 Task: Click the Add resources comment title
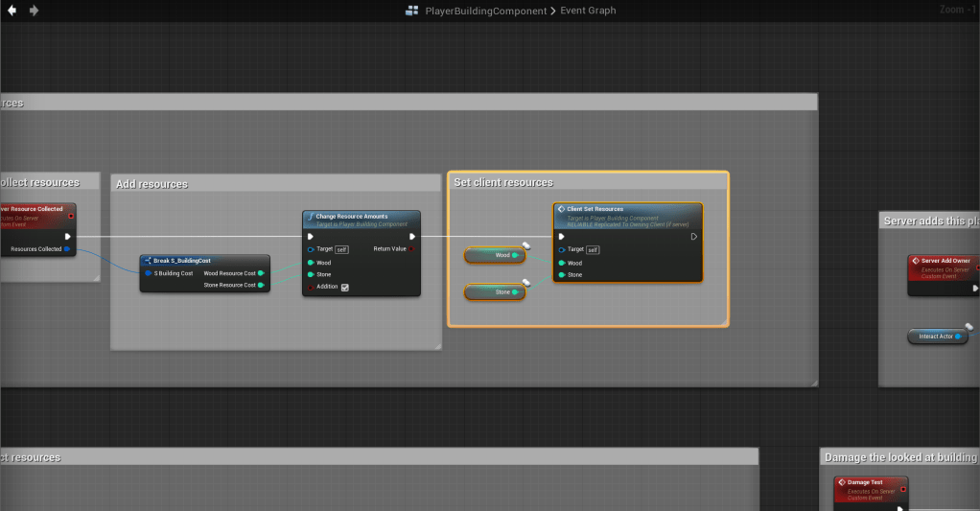click(x=152, y=184)
